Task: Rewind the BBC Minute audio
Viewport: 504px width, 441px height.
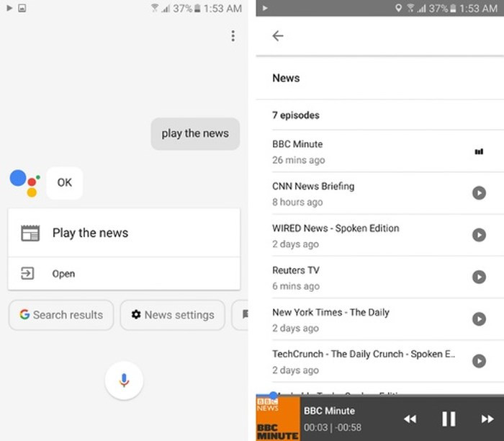Action: [410, 419]
